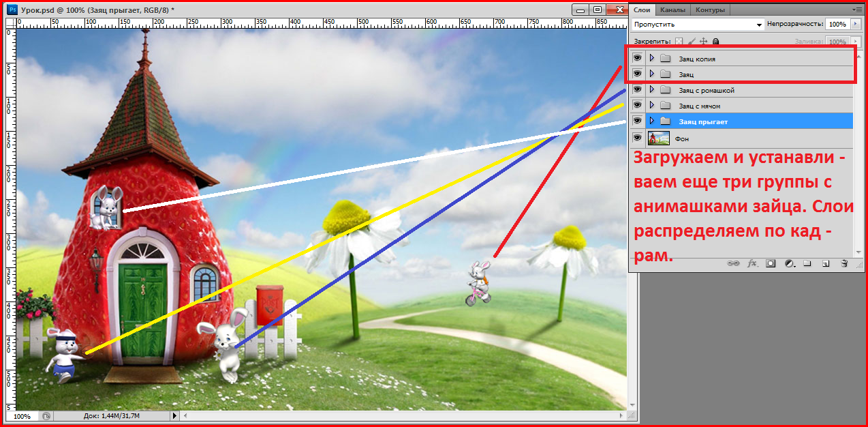Click the status bar preview icon next to zoom

point(46,415)
